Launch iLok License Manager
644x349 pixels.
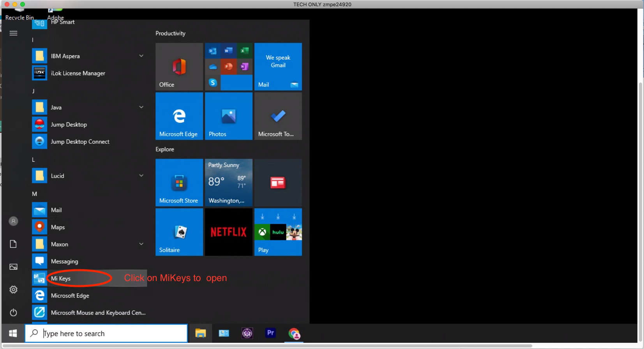(x=89, y=73)
